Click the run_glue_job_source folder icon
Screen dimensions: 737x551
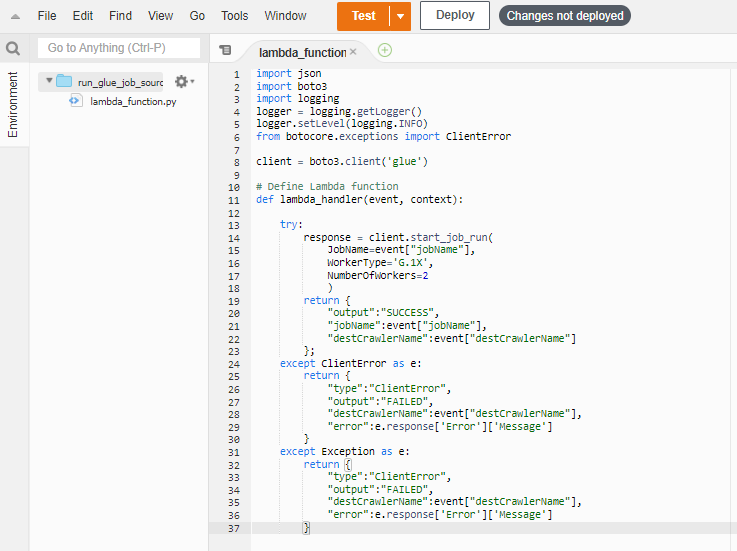tap(65, 82)
